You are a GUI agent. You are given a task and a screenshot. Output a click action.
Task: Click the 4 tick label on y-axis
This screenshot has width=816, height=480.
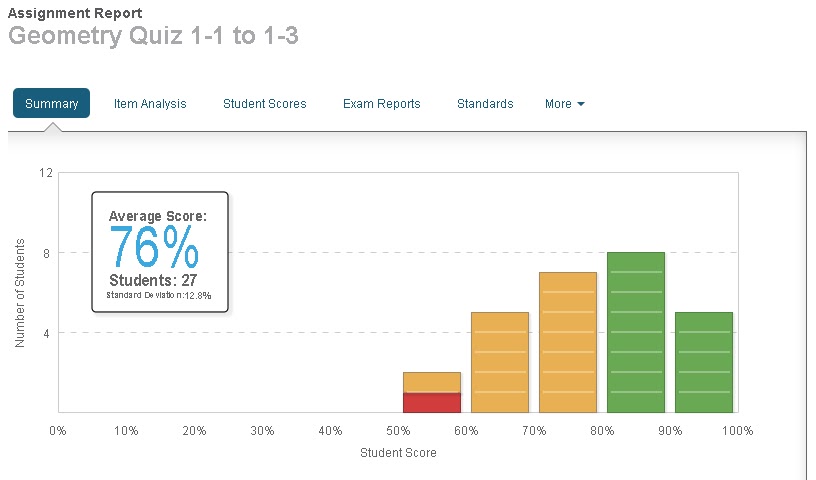tap(46, 333)
